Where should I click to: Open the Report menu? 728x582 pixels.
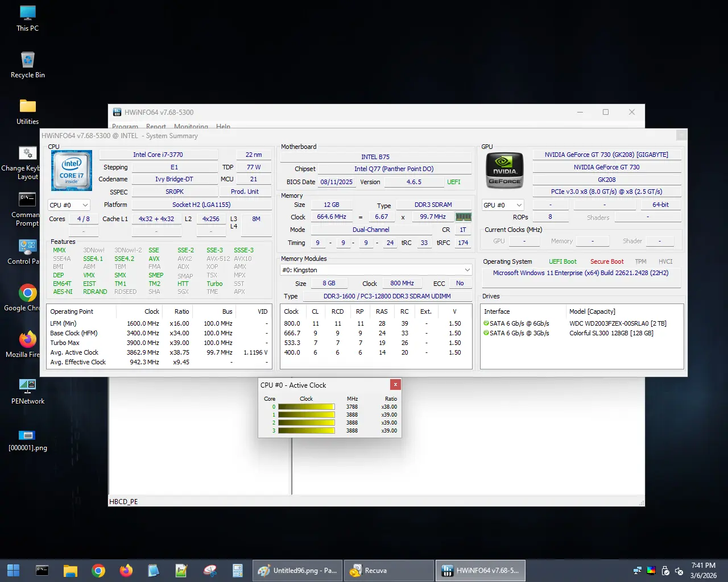pos(156,127)
